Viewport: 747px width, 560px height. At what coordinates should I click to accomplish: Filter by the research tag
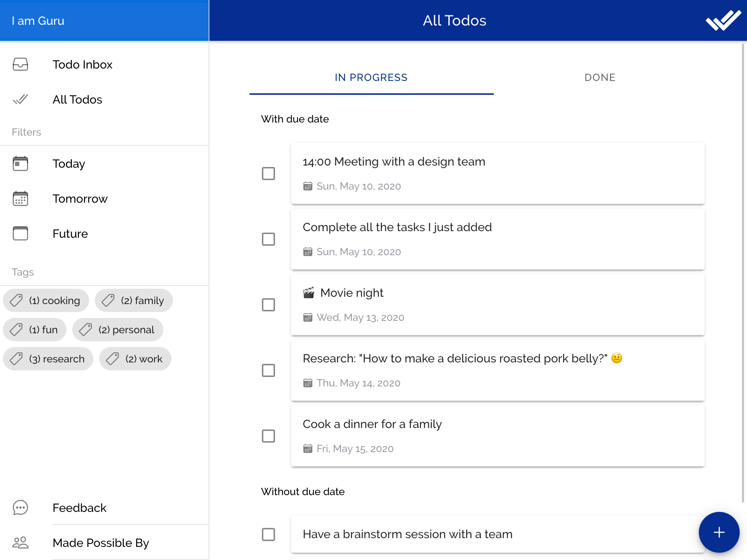(x=48, y=359)
